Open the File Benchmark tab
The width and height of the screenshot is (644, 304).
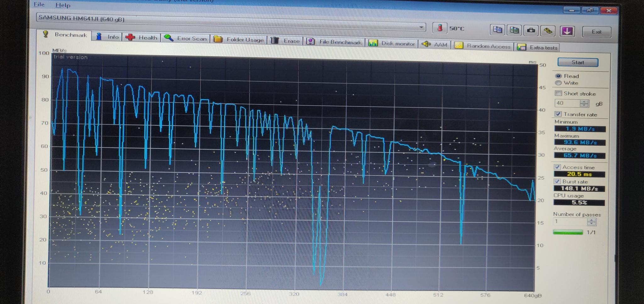tap(334, 42)
